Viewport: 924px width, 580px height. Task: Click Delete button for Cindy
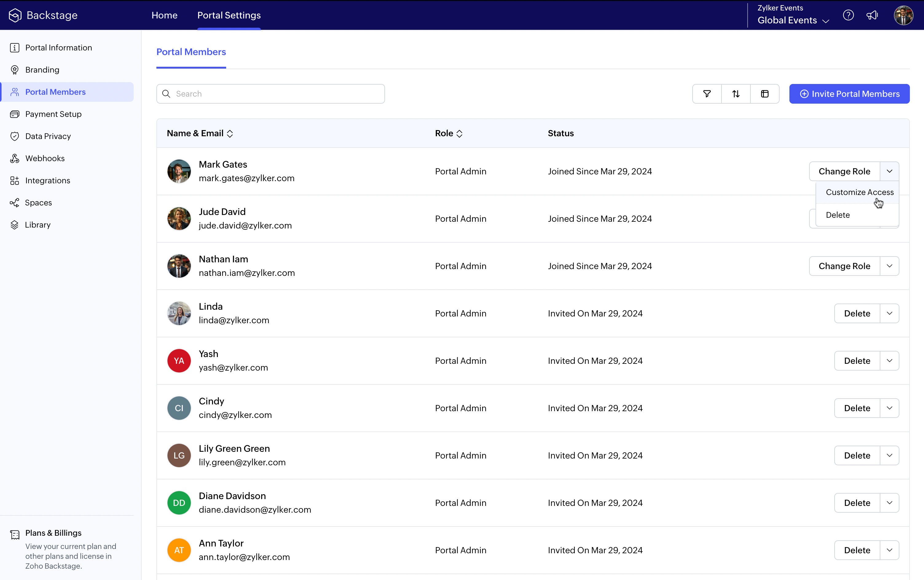(857, 408)
